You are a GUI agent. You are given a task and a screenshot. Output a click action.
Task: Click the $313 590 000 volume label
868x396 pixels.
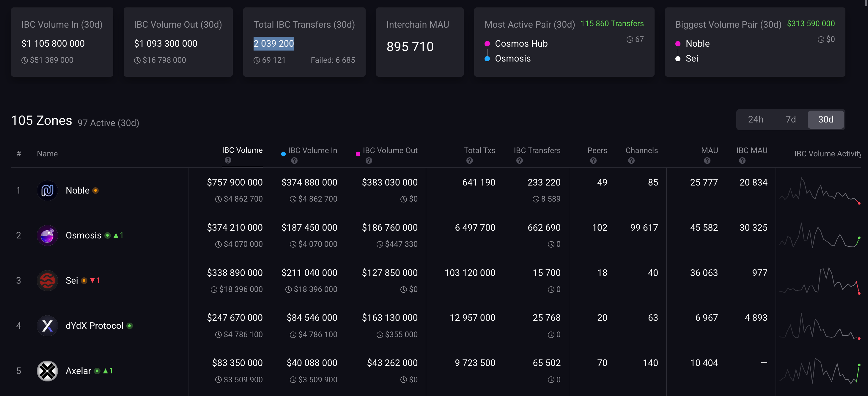[x=811, y=23]
